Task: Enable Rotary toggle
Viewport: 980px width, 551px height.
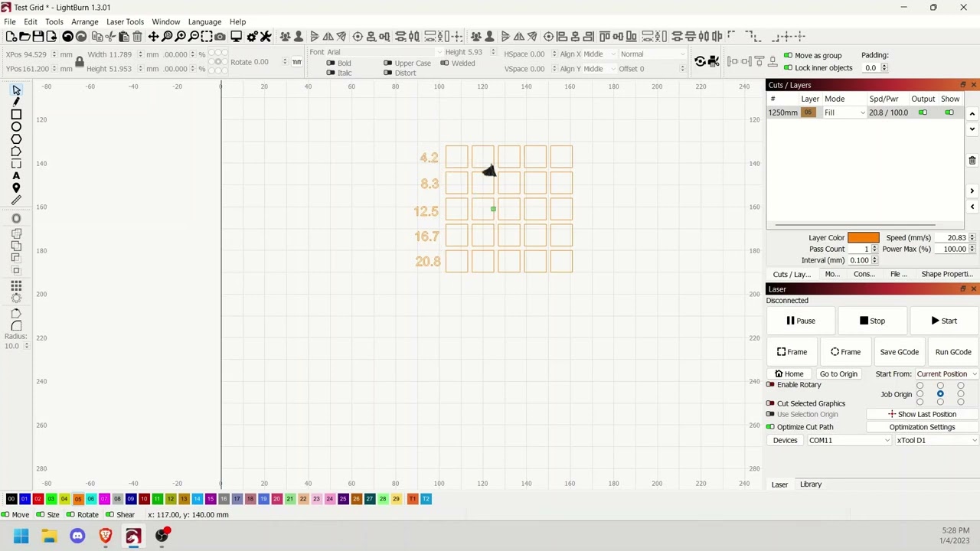Action: (770, 385)
